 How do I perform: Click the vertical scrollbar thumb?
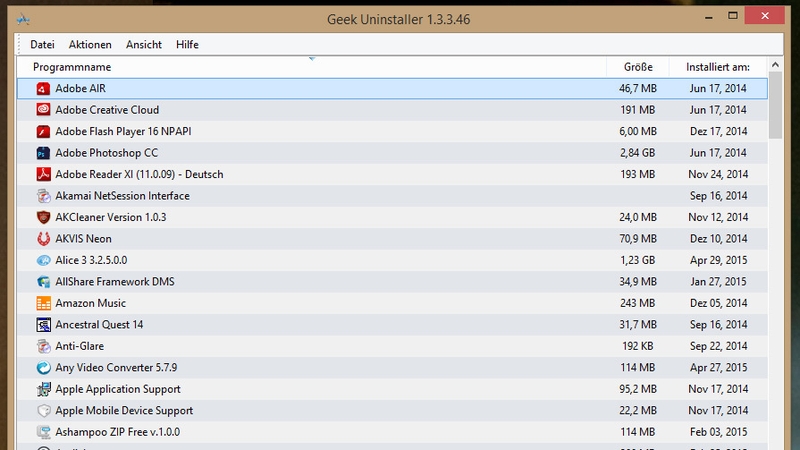775,105
